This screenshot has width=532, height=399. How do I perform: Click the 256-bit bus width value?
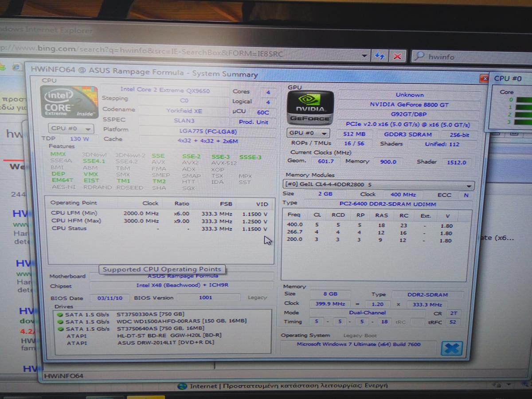(x=459, y=135)
